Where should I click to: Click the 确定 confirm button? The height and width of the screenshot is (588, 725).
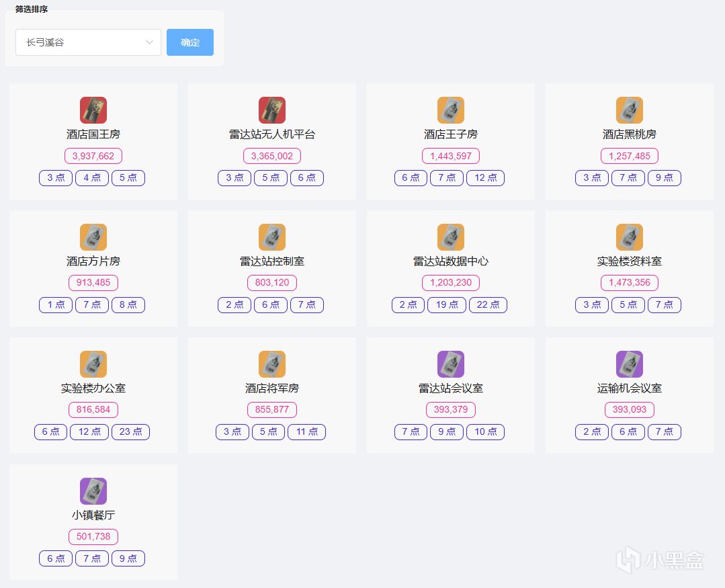[x=190, y=42]
